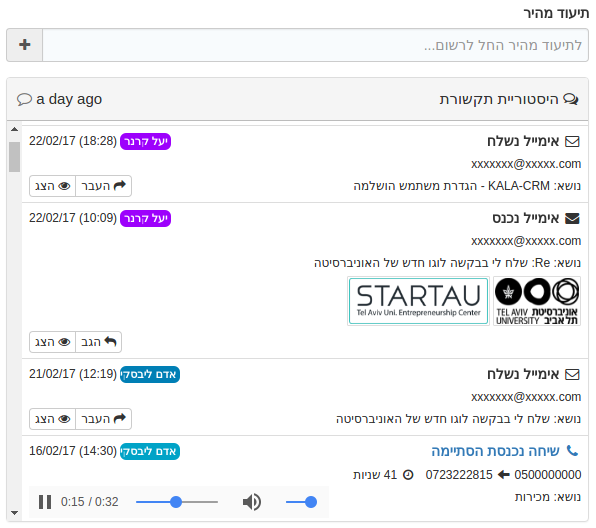Click the purple יעל קרנר tag at 10:09

[146, 219]
